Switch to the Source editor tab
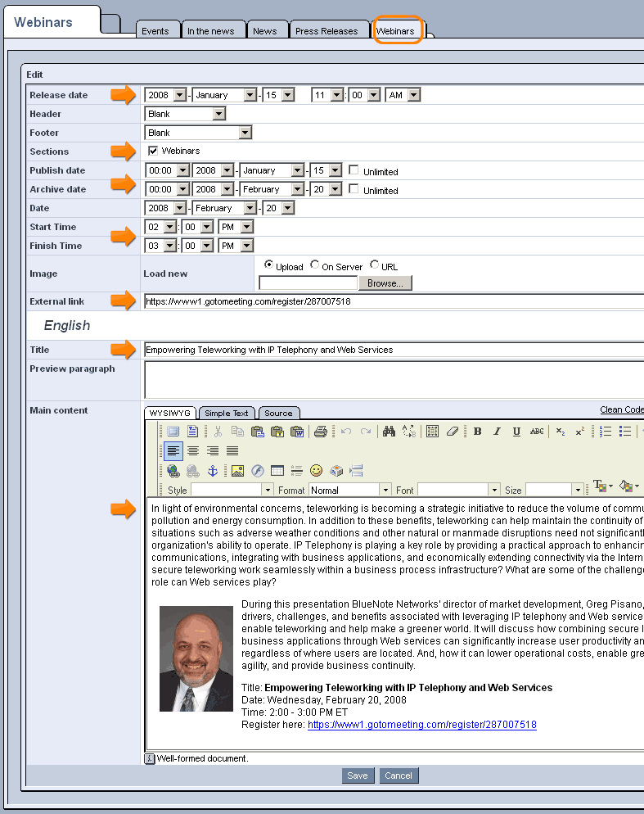Image resolution: width=644 pixels, height=814 pixels. 278,413
